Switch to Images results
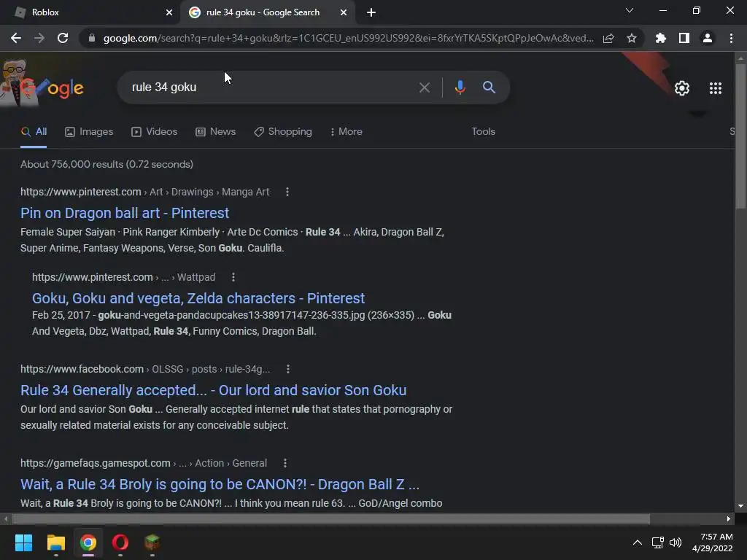Viewport: 747px width, 560px height. point(89,132)
